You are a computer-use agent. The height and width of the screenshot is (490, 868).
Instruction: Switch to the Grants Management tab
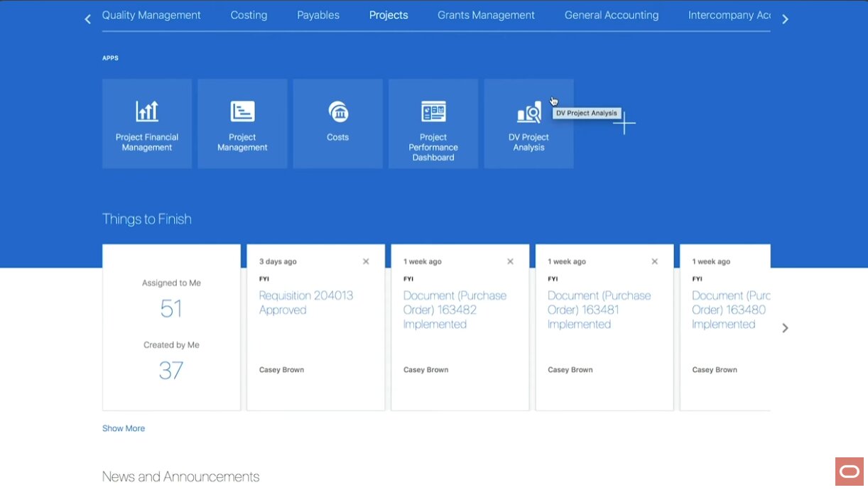click(486, 15)
